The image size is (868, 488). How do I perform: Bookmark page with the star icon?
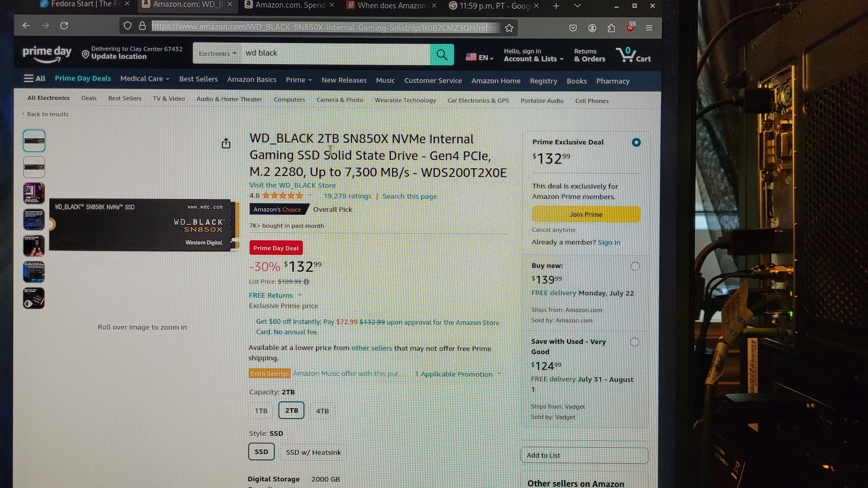click(509, 28)
